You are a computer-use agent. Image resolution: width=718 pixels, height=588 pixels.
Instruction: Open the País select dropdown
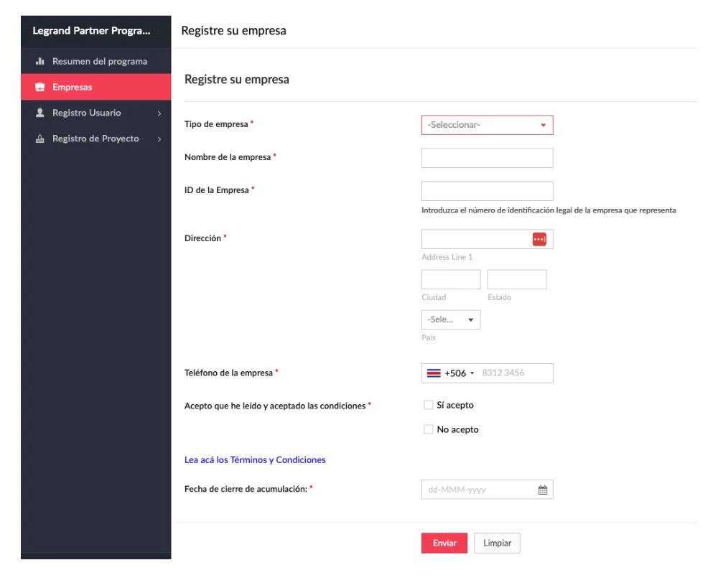click(451, 319)
